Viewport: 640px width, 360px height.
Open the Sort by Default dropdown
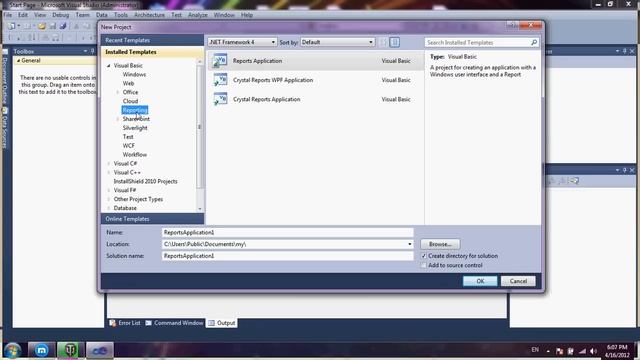pyautogui.click(x=338, y=42)
